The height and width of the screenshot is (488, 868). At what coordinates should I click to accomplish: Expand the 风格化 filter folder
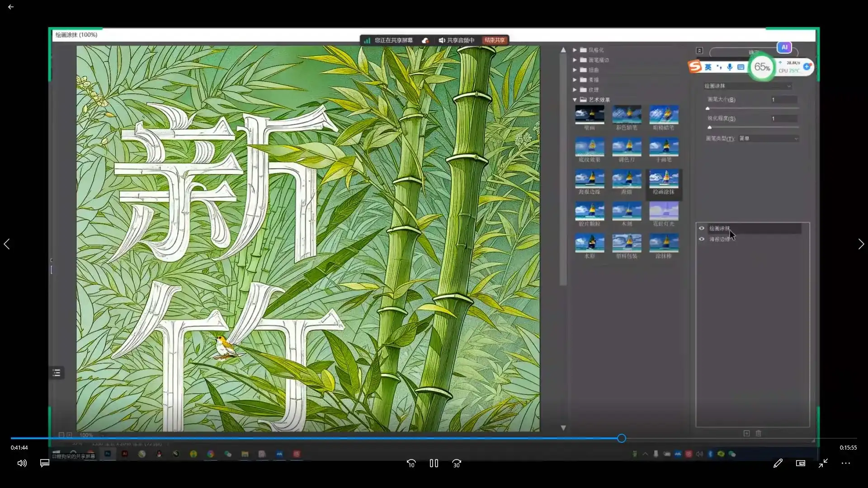pyautogui.click(x=575, y=50)
